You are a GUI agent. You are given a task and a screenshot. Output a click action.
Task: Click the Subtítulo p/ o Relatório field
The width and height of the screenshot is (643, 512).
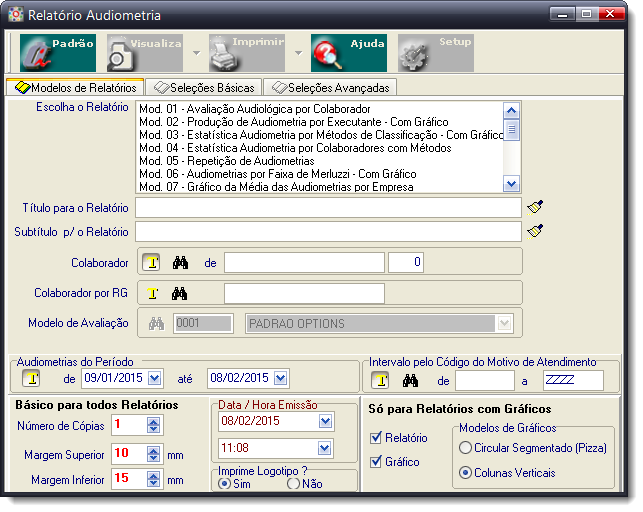(x=328, y=232)
